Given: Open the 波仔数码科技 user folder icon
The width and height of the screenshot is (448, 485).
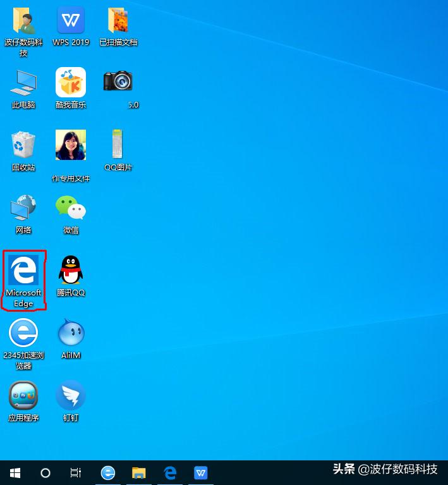Looking at the screenshot, I should click(23, 20).
